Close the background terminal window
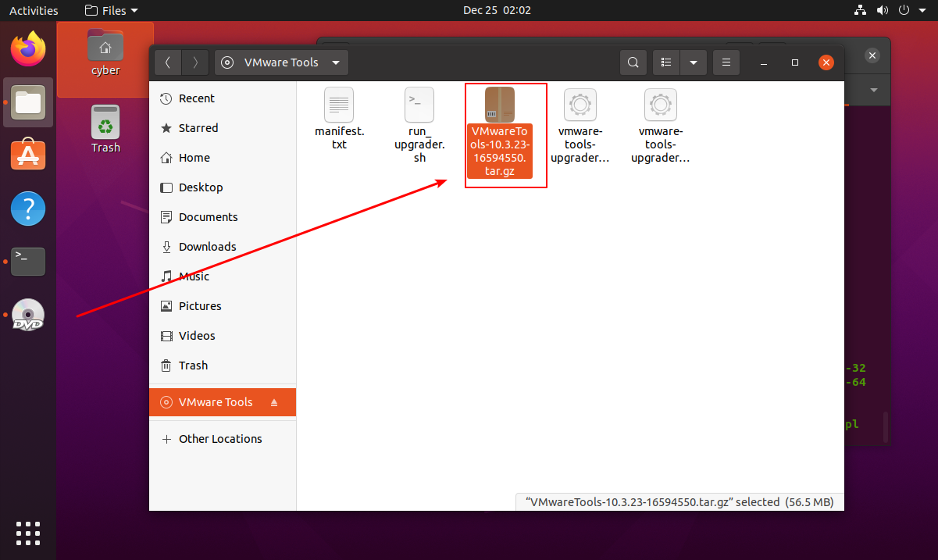This screenshot has height=560, width=938. 872,55
